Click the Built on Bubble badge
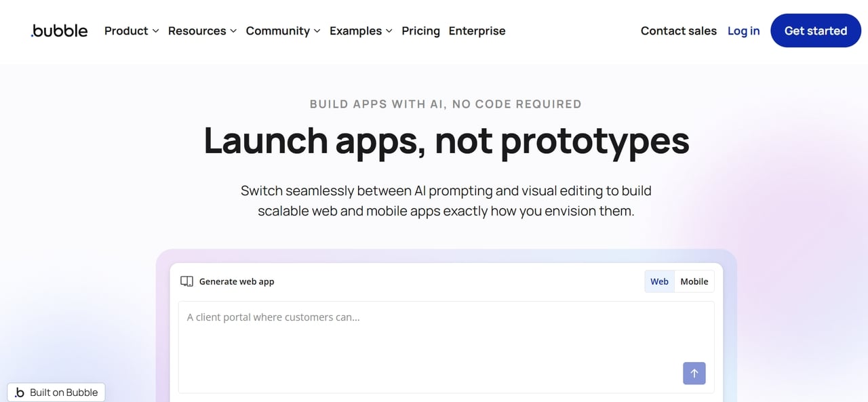Image resolution: width=868 pixels, height=402 pixels. [56, 393]
